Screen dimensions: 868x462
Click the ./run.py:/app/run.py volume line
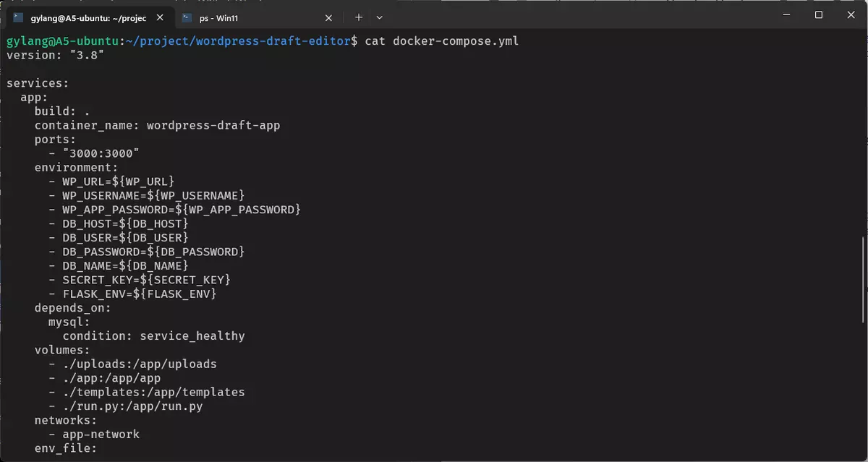click(x=132, y=406)
